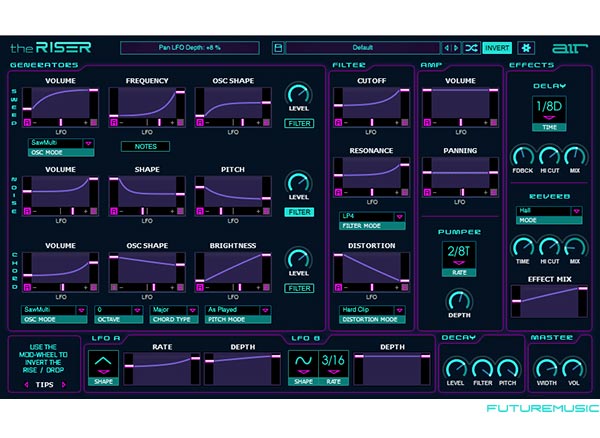Click the Reverb HI CUT knob
Screen dimensions: 600x438
[549, 247]
